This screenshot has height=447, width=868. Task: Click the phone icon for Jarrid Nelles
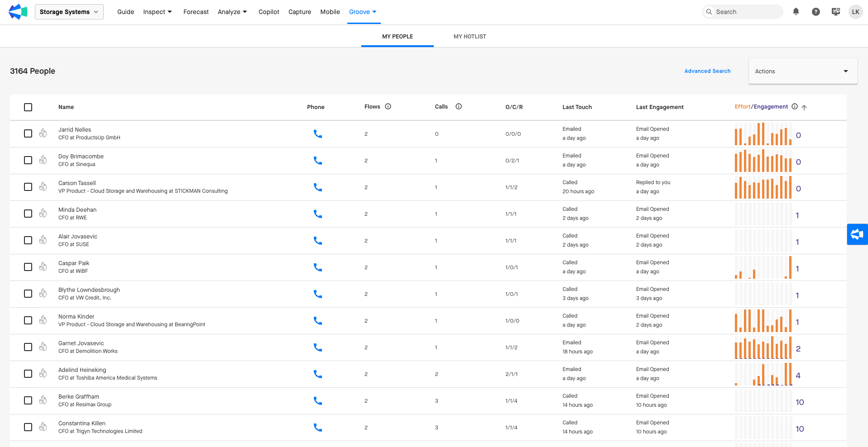pos(318,134)
